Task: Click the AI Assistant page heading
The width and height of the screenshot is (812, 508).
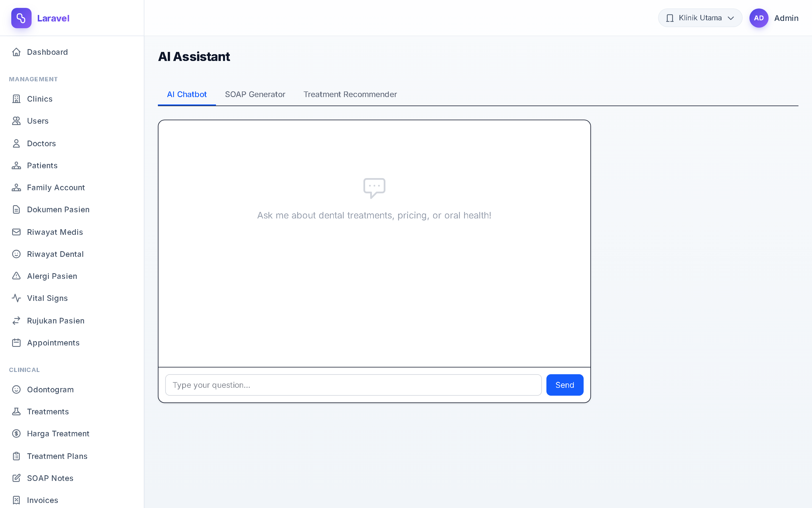Action: [x=194, y=56]
